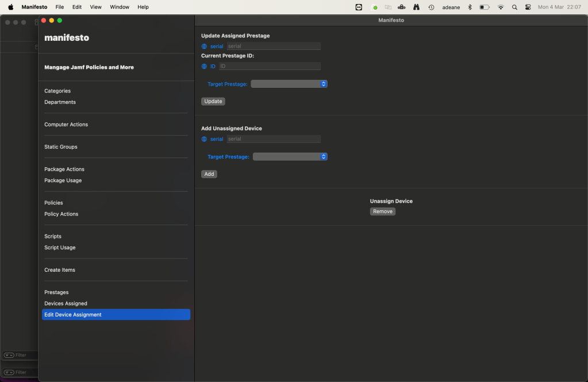Select Policy Actions in the sidebar
Viewport: 588px width, 382px height.
pos(62,214)
